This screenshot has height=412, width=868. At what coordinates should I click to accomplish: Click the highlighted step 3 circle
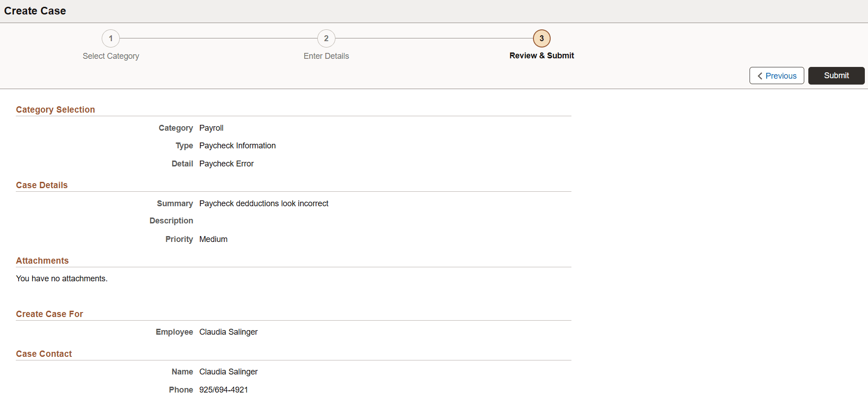pyautogui.click(x=541, y=38)
